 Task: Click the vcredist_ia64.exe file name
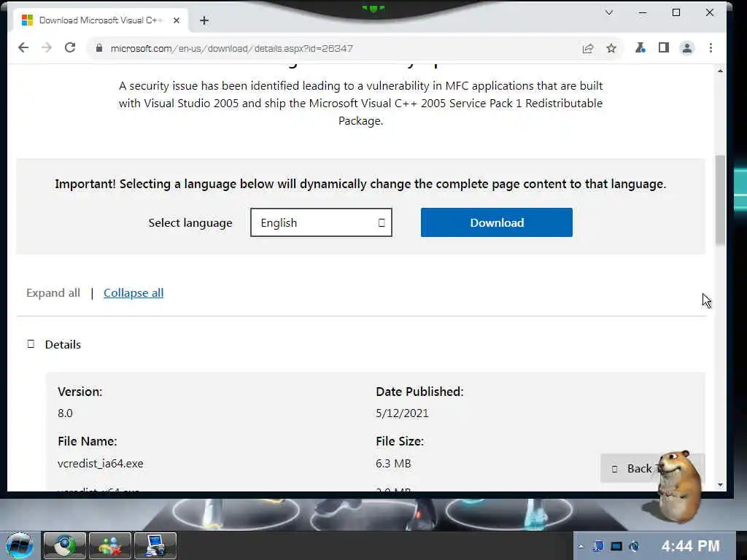coord(101,463)
